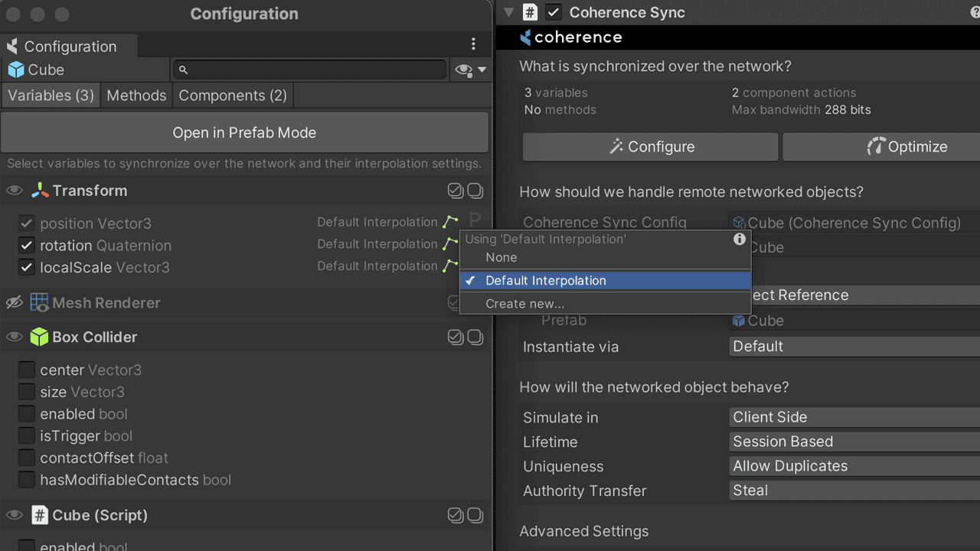Image resolution: width=980 pixels, height=551 pixels.
Task: Select None in the interpolation menu
Action: click(x=605, y=258)
